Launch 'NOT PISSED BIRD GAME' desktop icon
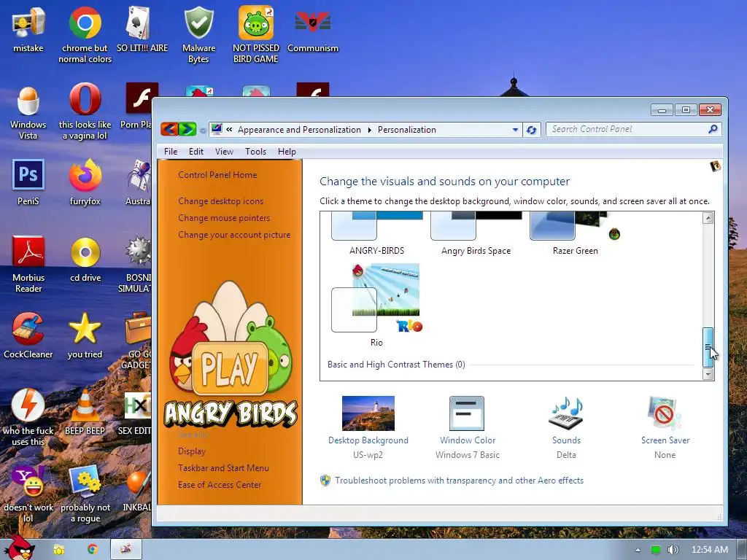This screenshot has height=560, width=747. (x=256, y=34)
